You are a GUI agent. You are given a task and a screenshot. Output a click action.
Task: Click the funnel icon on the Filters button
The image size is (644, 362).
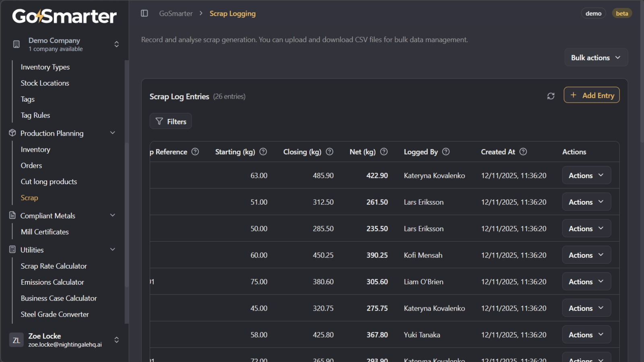pyautogui.click(x=160, y=121)
